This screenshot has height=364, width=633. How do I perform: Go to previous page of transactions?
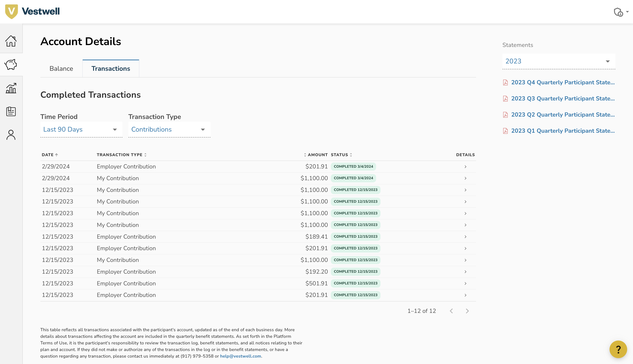point(451,311)
